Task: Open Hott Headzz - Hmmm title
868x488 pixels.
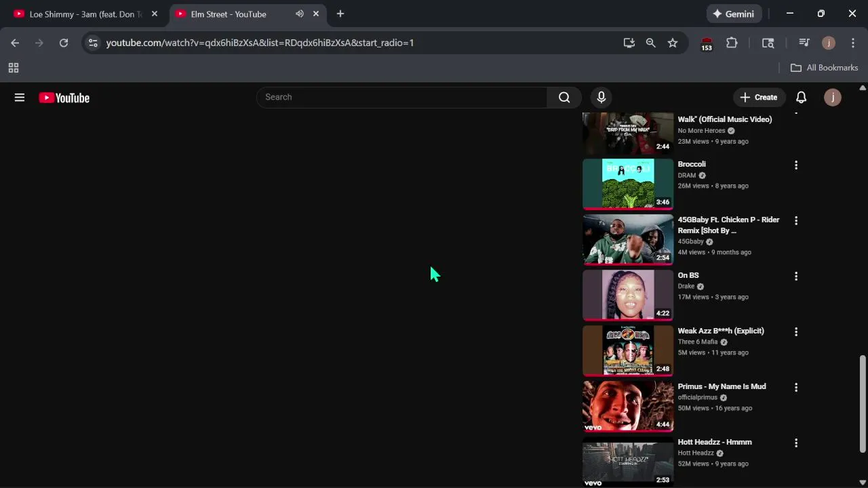Action: (x=715, y=442)
